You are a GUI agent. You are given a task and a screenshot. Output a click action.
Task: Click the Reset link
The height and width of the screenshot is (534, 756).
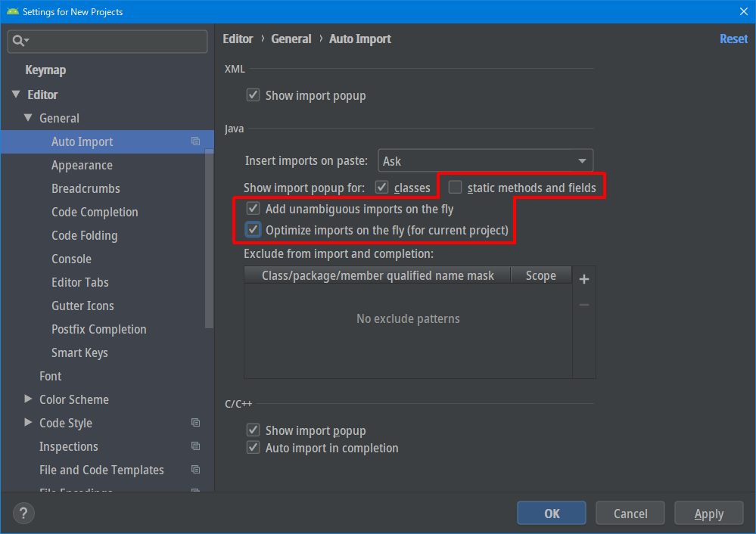click(733, 39)
